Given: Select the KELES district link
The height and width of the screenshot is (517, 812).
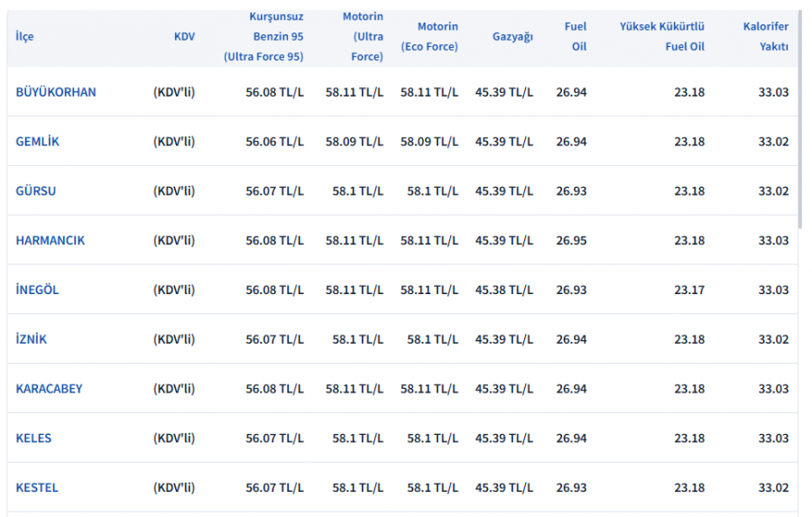Looking at the screenshot, I should tap(33, 439).
